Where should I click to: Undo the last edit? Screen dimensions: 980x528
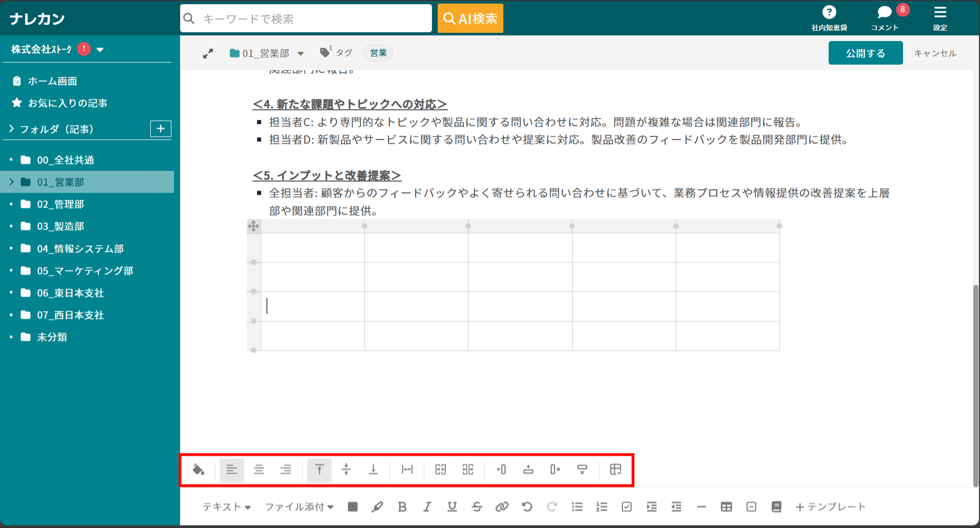tap(527, 506)
